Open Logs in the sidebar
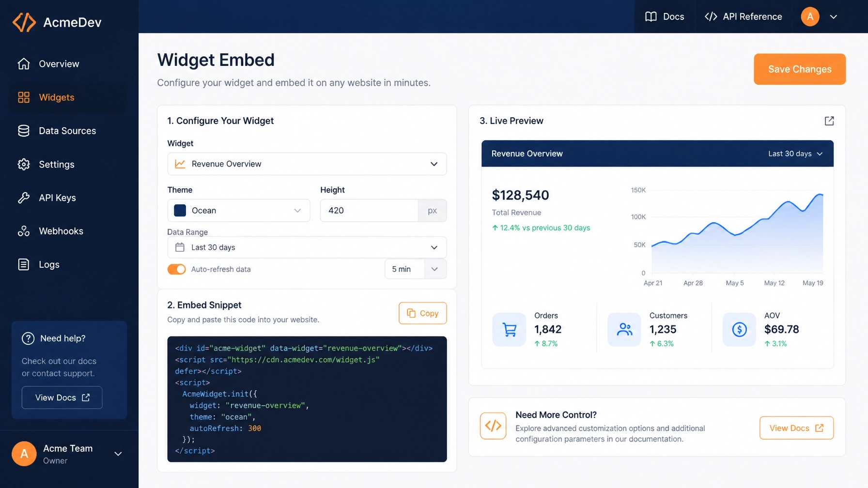 click(68, 264)
